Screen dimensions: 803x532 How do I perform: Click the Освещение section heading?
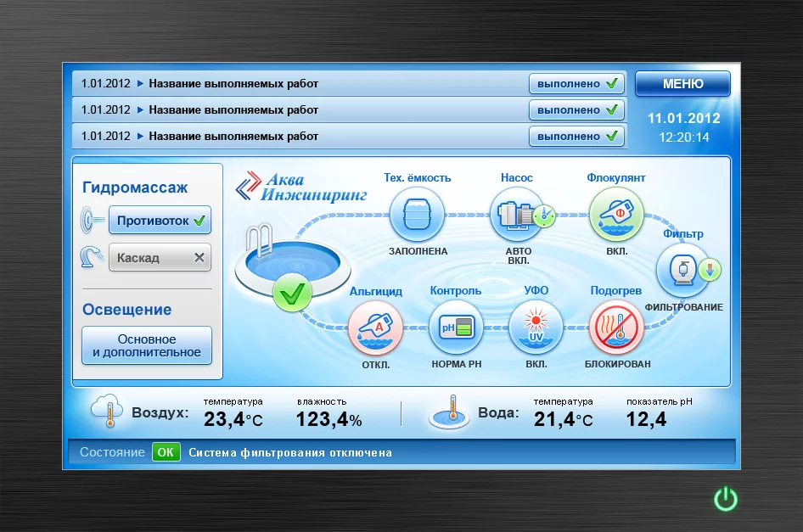coord(127,309)
